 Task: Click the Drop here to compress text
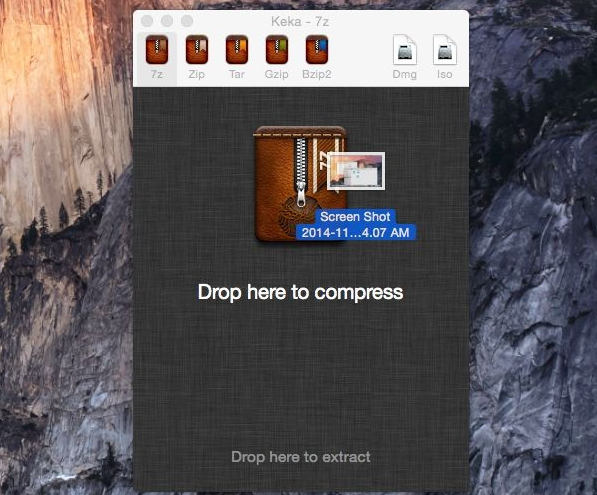point(300,292)
